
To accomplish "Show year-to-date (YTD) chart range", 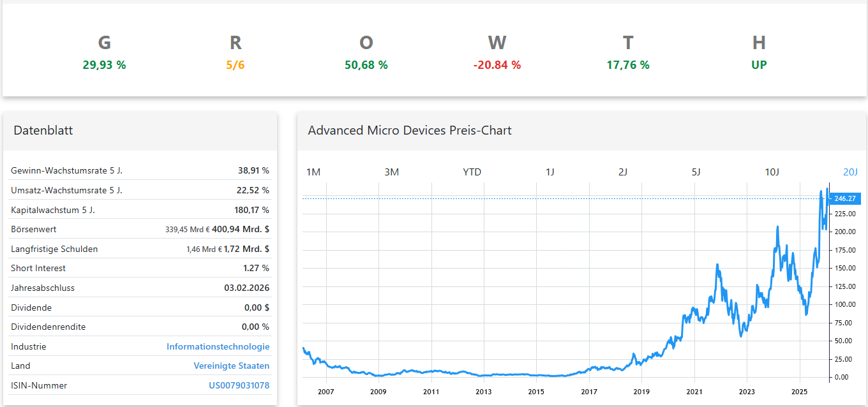I will (x=472, y=172).
